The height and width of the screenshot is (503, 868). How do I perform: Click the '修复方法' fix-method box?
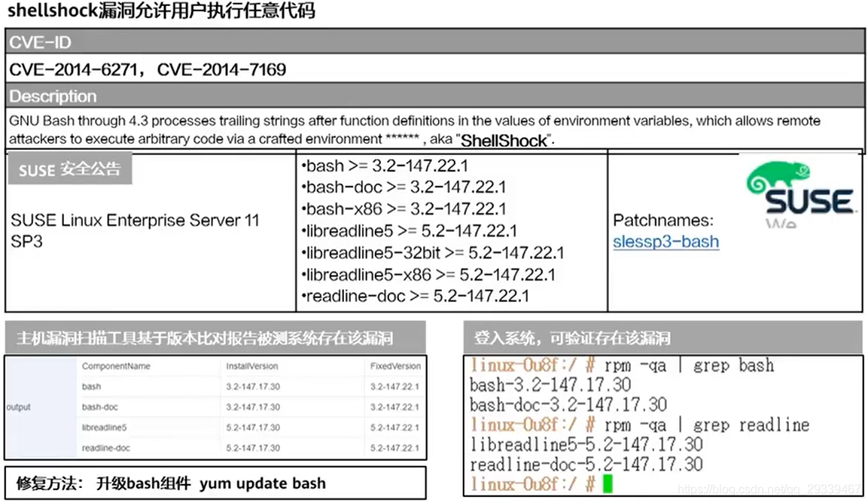coord(215,483)
